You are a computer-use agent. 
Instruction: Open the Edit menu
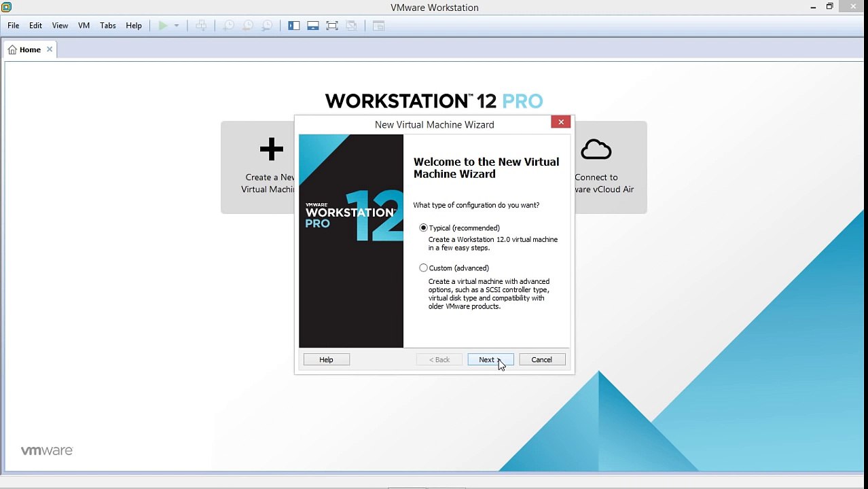tap(35, 26)
